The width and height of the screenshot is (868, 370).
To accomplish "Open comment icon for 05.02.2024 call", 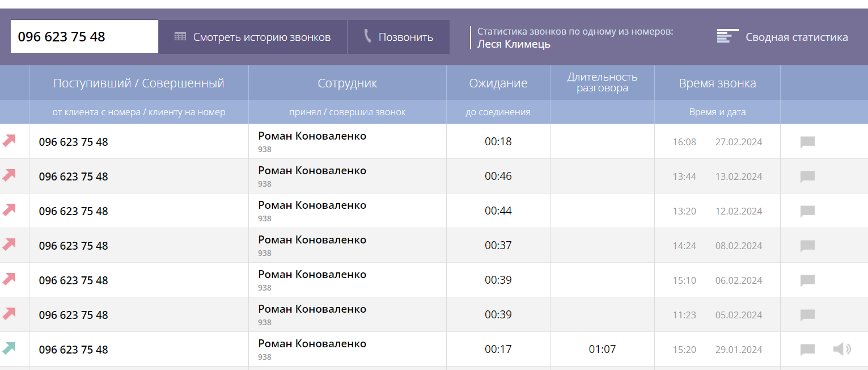I will tap(807, 315).
